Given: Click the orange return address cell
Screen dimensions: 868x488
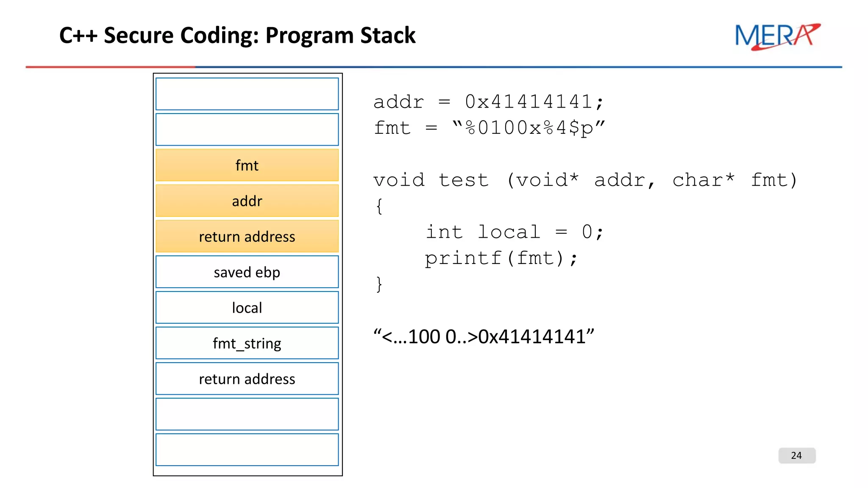Looking at the screenshot, I should click(247, 236).
